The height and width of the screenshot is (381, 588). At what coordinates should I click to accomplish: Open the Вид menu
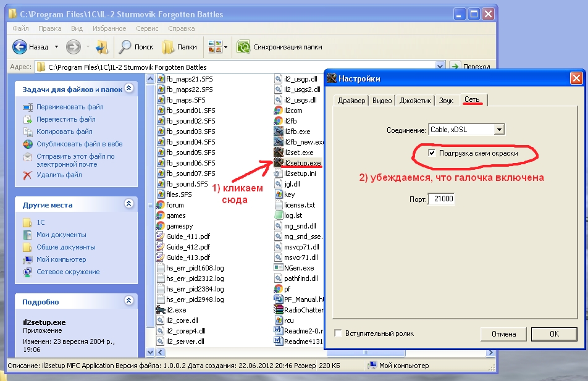[77, 28]
